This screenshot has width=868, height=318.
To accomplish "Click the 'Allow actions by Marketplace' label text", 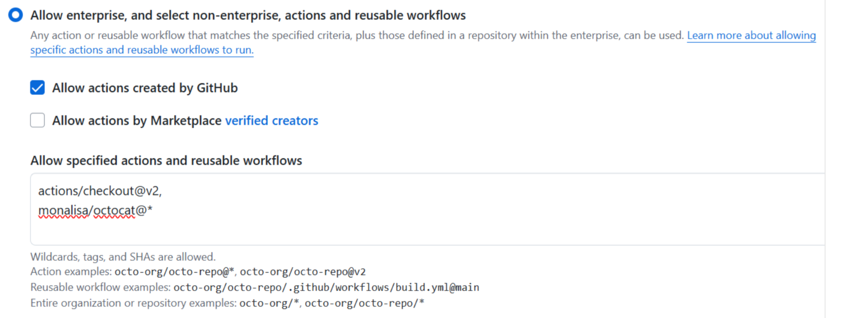I will (137, 121).
